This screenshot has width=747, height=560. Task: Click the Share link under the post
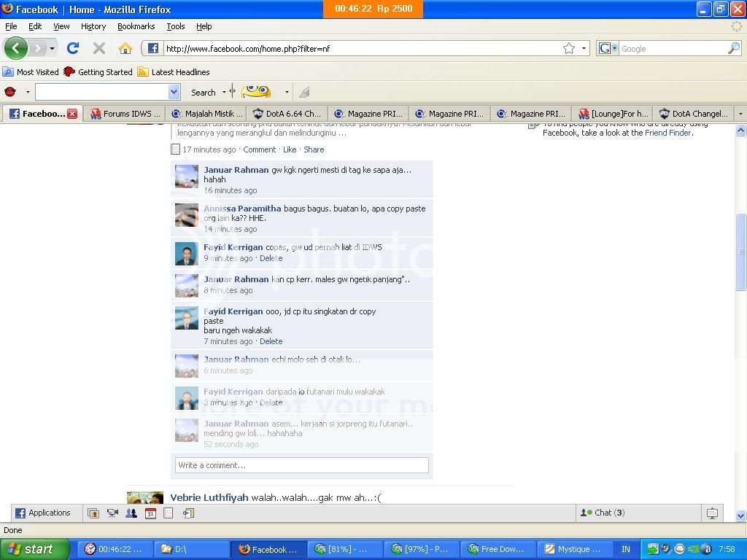click(314, 149)
